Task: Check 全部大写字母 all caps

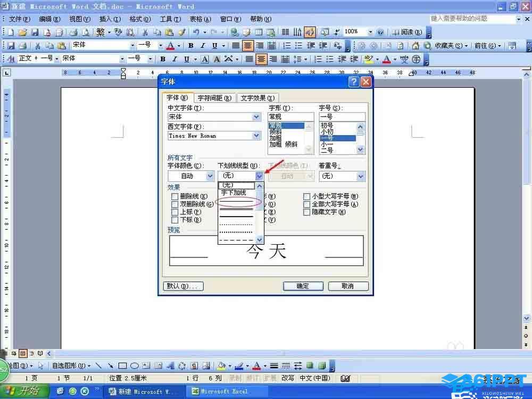Action: [307, 204]
